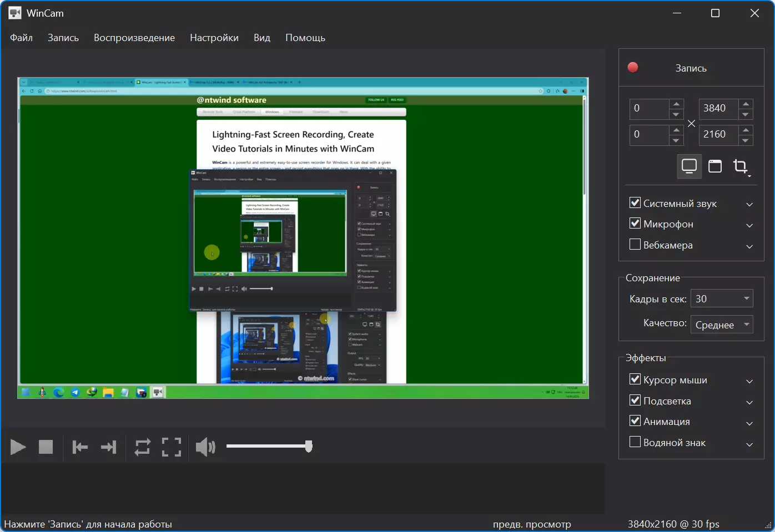Click the status text "Нажмите 'Запись' для начала работы"

[88, 524]
